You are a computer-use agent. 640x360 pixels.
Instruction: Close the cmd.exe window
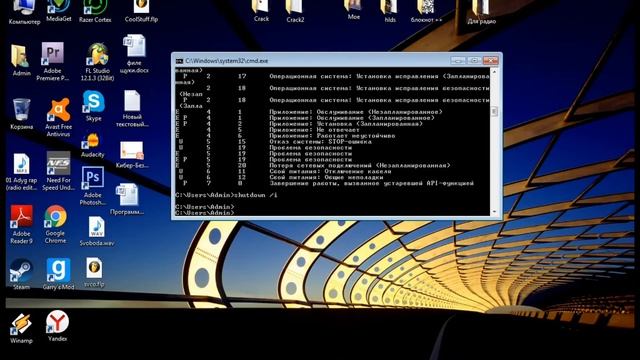pos(491,60)
